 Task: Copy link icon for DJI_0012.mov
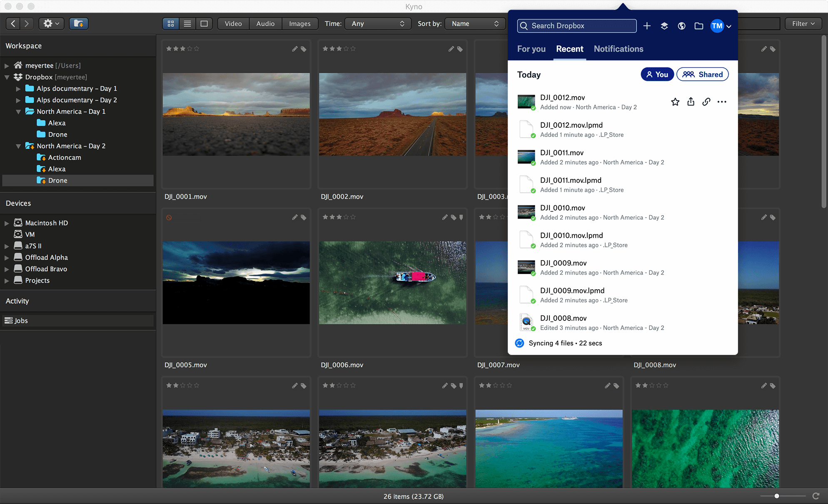[x=706, y=102]
